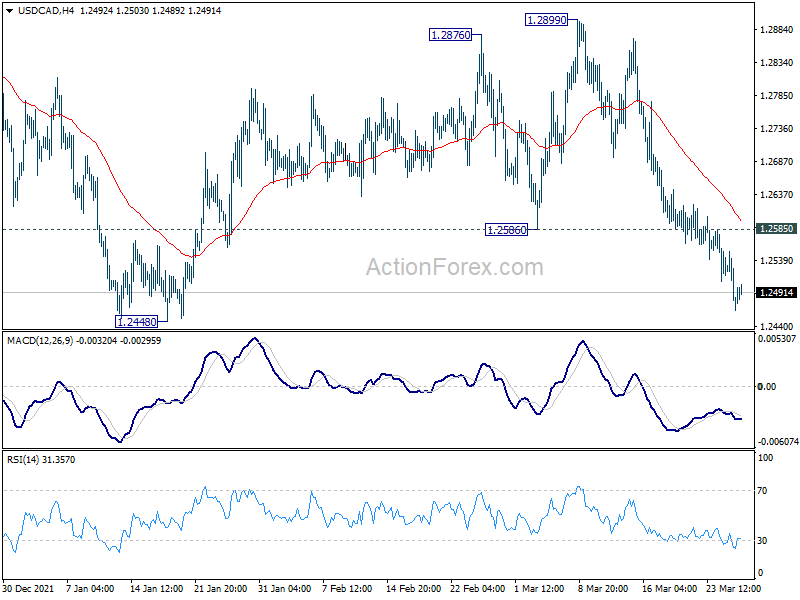
Task: Click the 8 Mar 20:00 date label
Action: click(x=604, y=589)
